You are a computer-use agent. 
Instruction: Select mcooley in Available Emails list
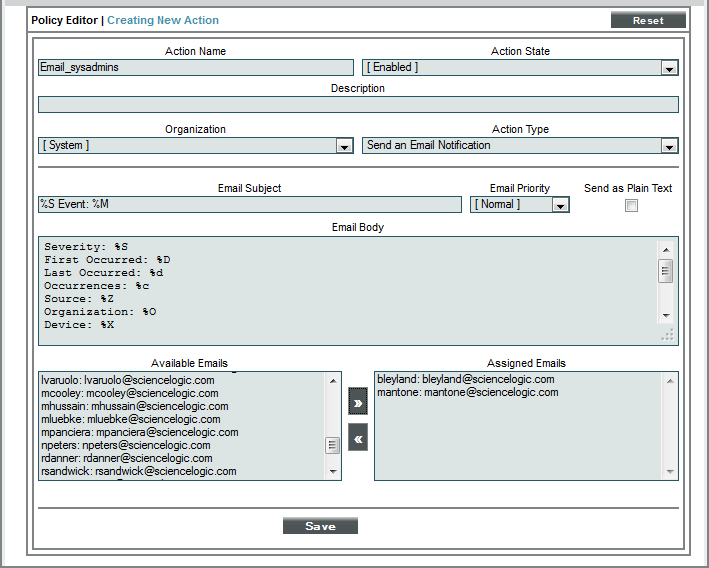pyautogui.click(x=129, y=393)
